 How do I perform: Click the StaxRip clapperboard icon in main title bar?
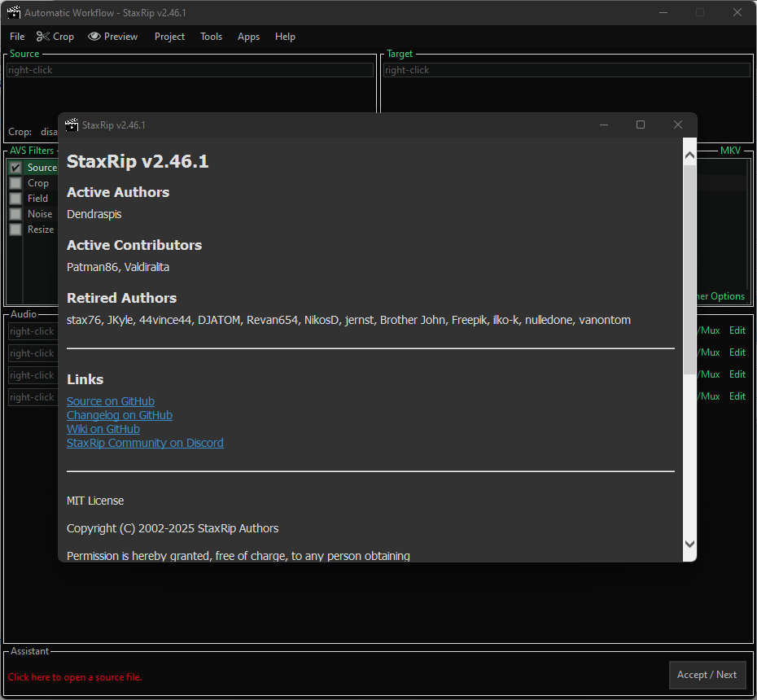pyautogui.click(x=14, y=12)
